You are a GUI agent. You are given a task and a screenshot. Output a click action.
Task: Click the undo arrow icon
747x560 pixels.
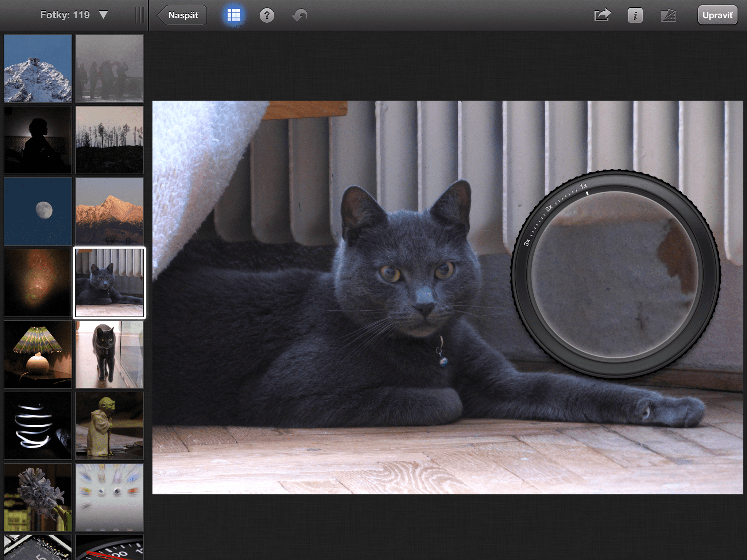click(300, 15)
